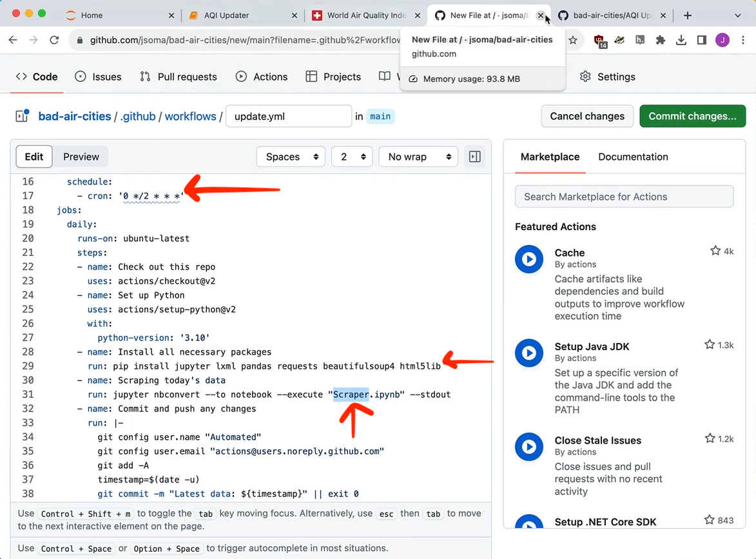Click the address bar padlock icon
Image resolution: width=756 pixels, height=559 pixels.
[x=80, y=40]
